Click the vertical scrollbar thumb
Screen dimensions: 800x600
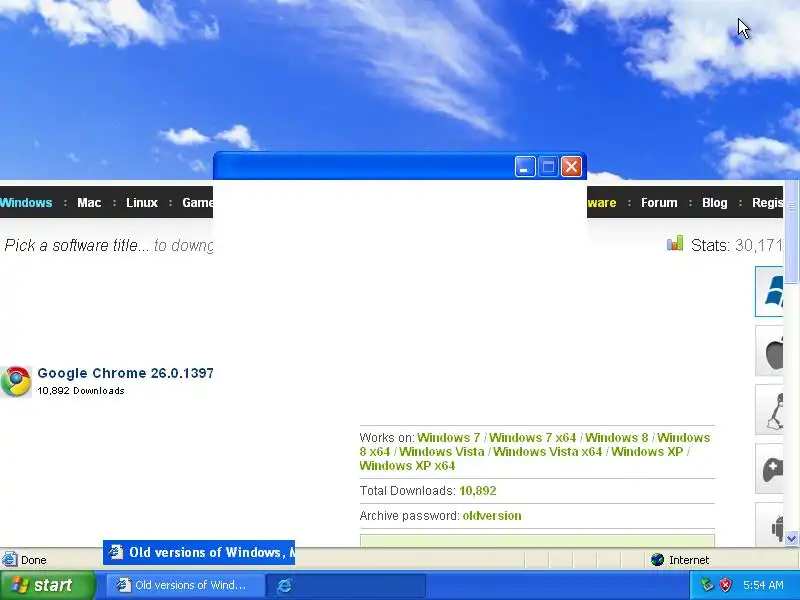(791, 231)
